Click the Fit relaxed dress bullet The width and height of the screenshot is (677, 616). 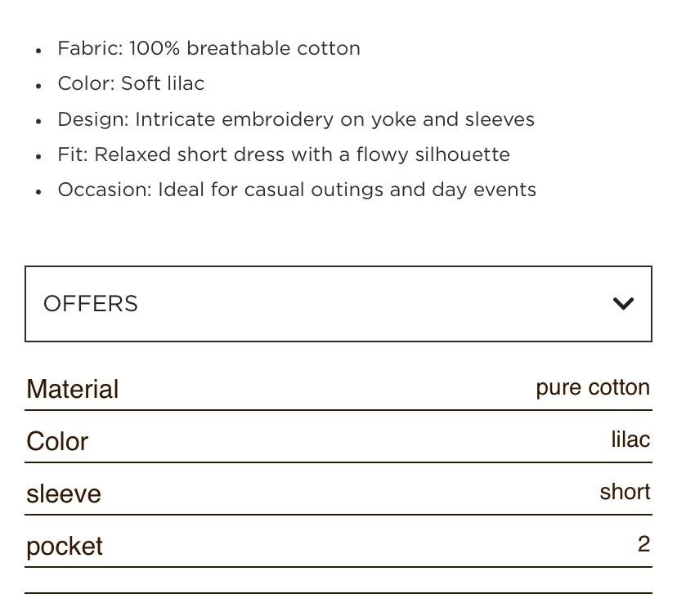(x=283, y=154)
